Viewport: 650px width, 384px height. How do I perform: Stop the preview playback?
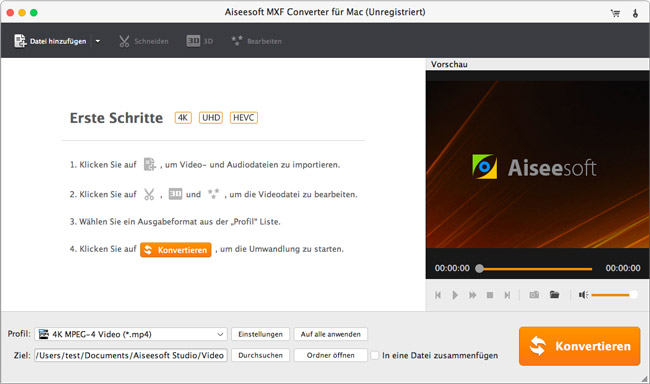[x=490, y=295]
